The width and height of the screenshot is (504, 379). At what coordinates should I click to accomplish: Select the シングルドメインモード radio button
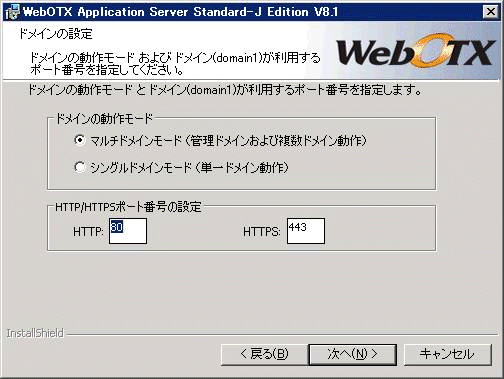coord(80,167)
